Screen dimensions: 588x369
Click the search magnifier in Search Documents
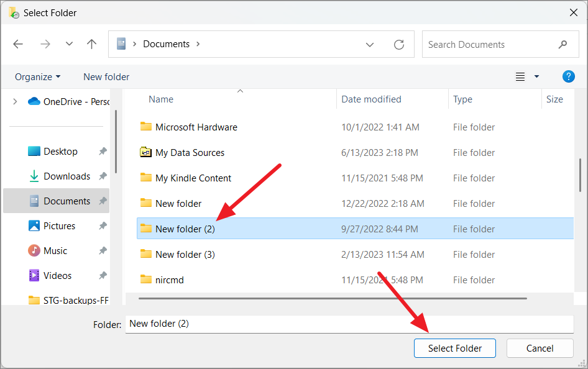[x=563, y=44]
